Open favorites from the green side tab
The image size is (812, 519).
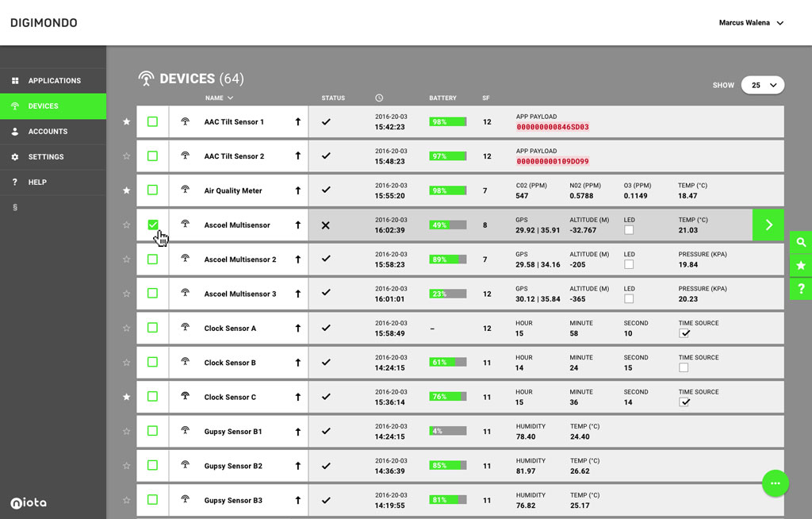point(801,266)
